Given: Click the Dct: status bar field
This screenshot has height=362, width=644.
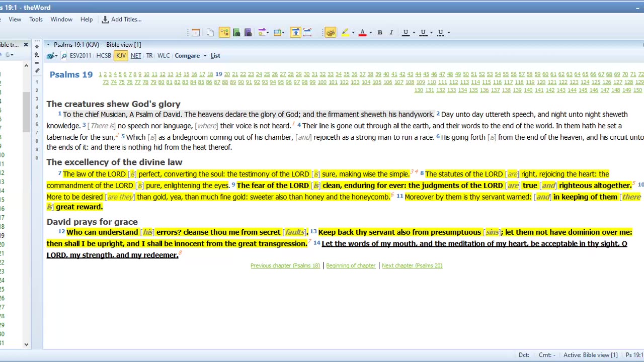Looking at the screenshot, I should tap(524, 355).
